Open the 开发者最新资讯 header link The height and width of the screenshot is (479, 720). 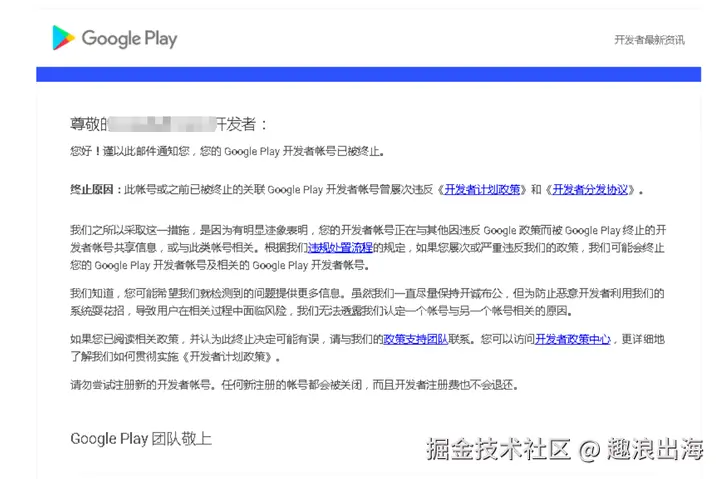(649, 40)
